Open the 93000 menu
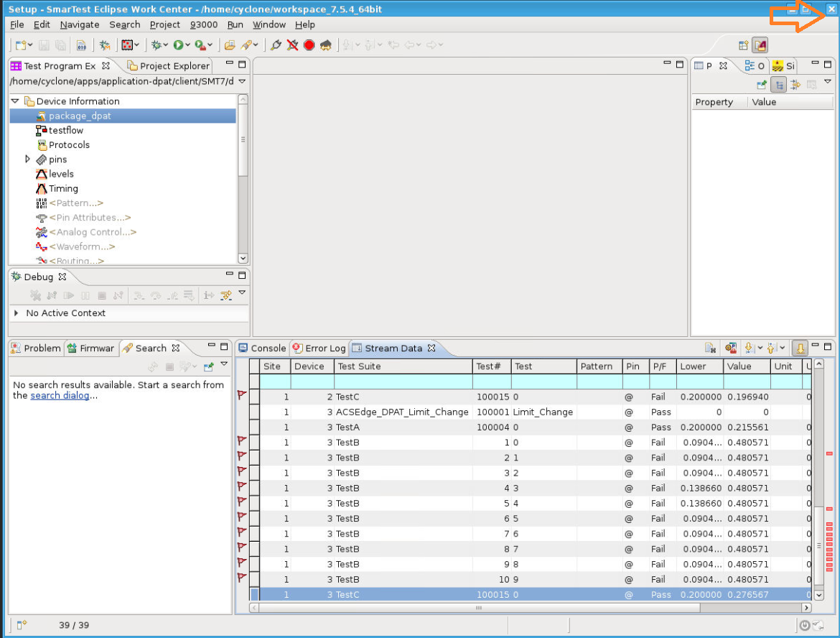Screen dimensions: 840x638 (x=204, y=24)
